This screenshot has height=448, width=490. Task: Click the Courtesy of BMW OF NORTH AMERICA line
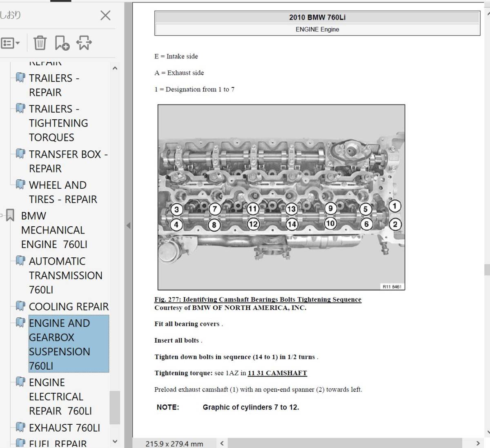[x=230, y=308]
